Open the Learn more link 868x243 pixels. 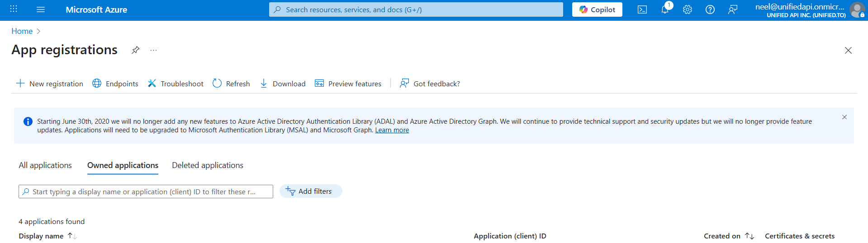coord(392,130)
